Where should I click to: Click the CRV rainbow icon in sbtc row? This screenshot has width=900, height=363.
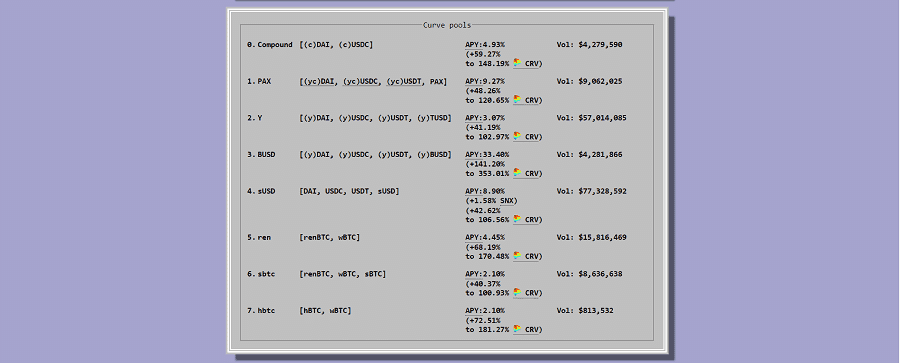517,292
